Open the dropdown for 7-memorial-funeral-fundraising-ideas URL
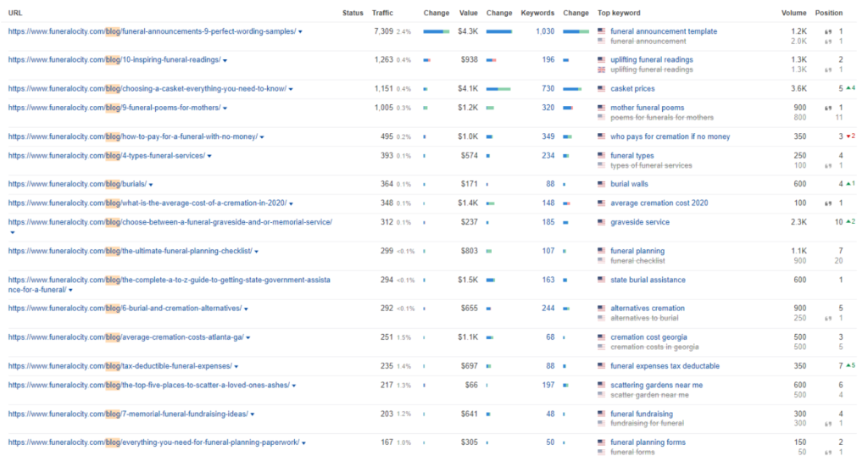The width and height of the screenshot is (868, 467). point(253,414)
